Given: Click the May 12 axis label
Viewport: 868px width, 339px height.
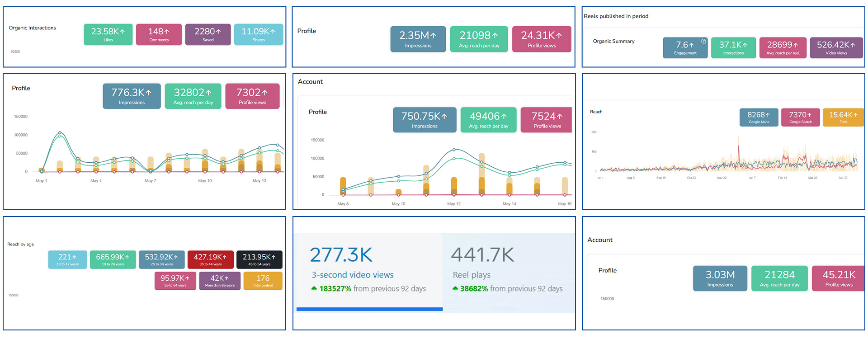Looking at the screenshot, I should click(454, 204).
